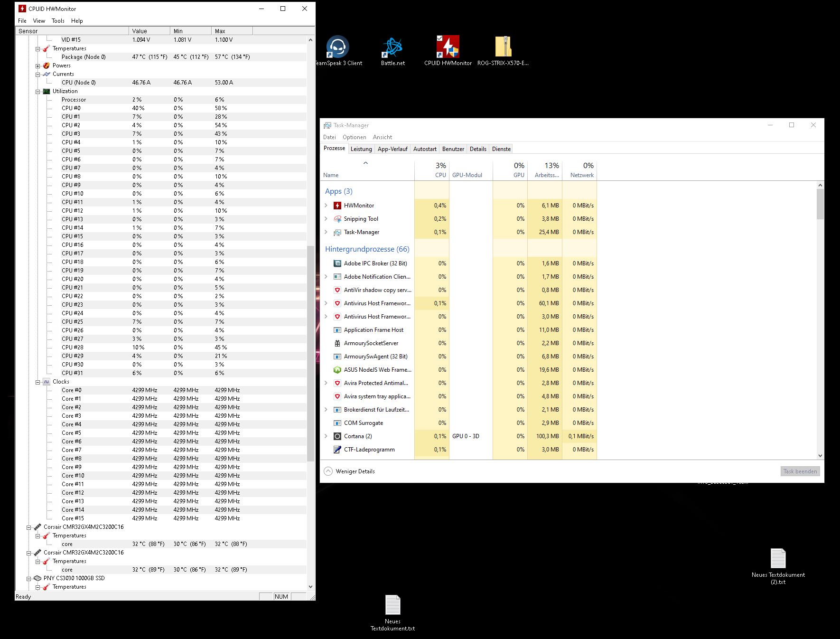The image size is (840, 639).
Task: Collapse PNY CS3030 1000GB SSD node
Action: coord(28,579)
